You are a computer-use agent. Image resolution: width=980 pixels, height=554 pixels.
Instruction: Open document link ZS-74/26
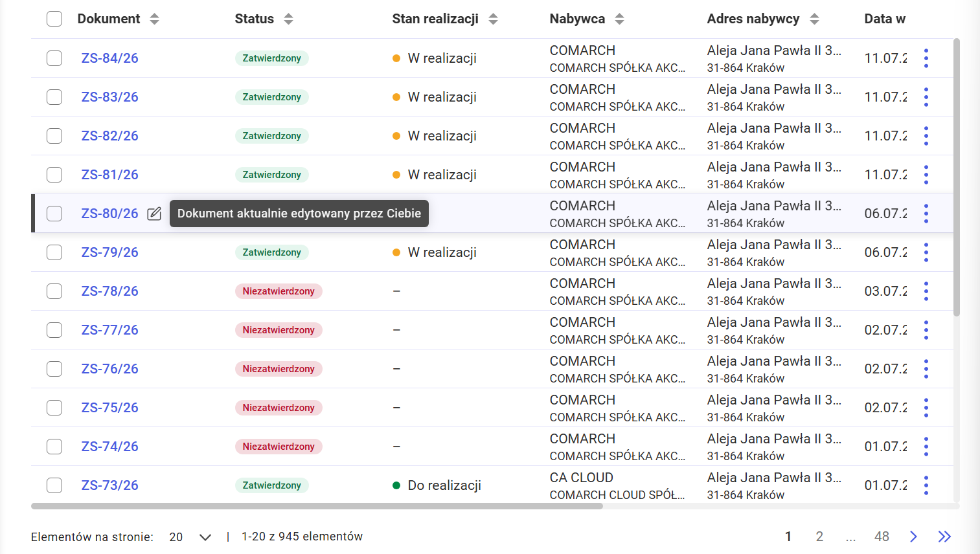click(x=109, y=447)
